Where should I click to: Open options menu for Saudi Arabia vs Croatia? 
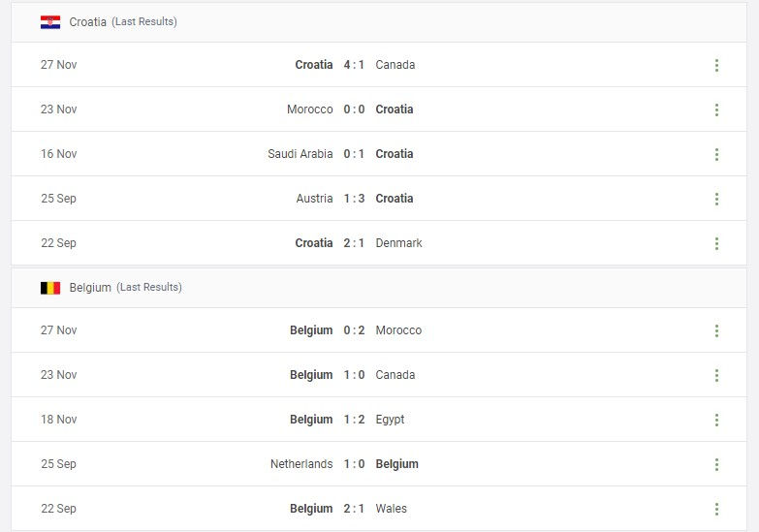click(x=716, y=154)
